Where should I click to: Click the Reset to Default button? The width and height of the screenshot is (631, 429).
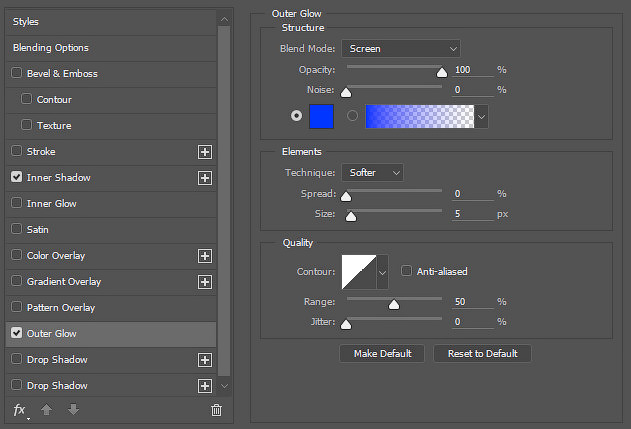[483, 354]
